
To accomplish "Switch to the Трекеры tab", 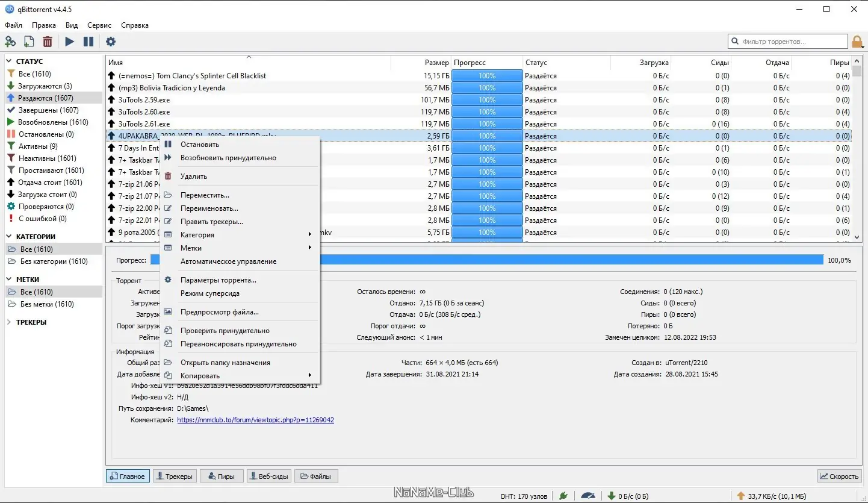I will (175, 476).
